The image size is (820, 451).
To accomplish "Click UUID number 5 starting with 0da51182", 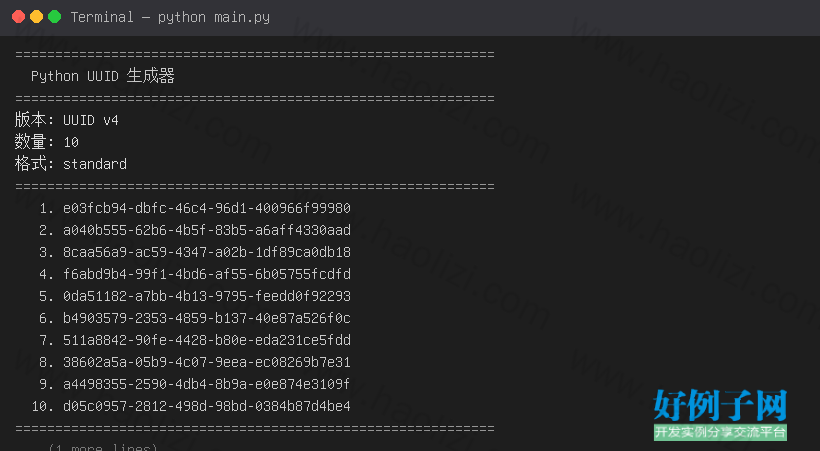I will [x=207, y=296].
